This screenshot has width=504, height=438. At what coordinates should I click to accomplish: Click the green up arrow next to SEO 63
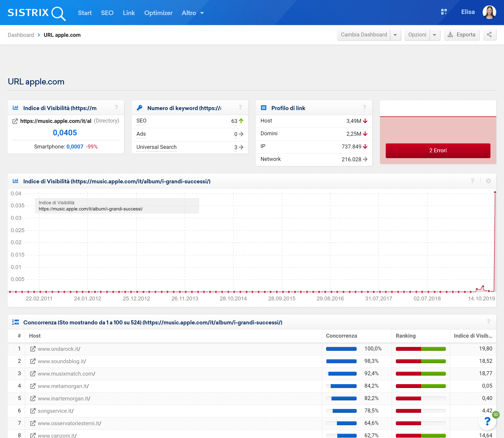click(x=241, y=121)
